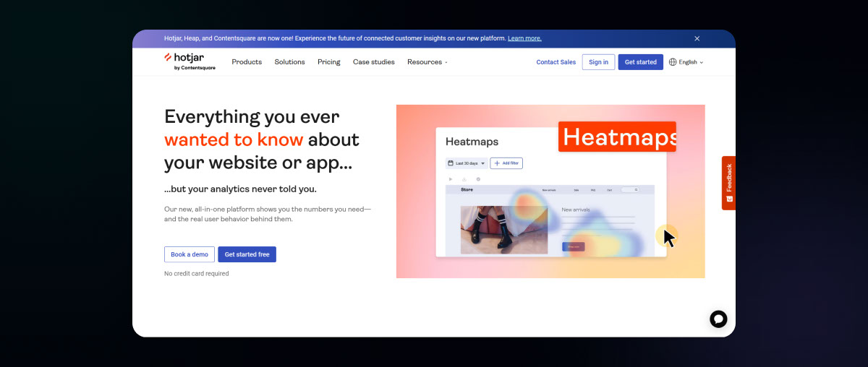Click the globe language icon
The image size is (868, 367).
tap(673, 62)
